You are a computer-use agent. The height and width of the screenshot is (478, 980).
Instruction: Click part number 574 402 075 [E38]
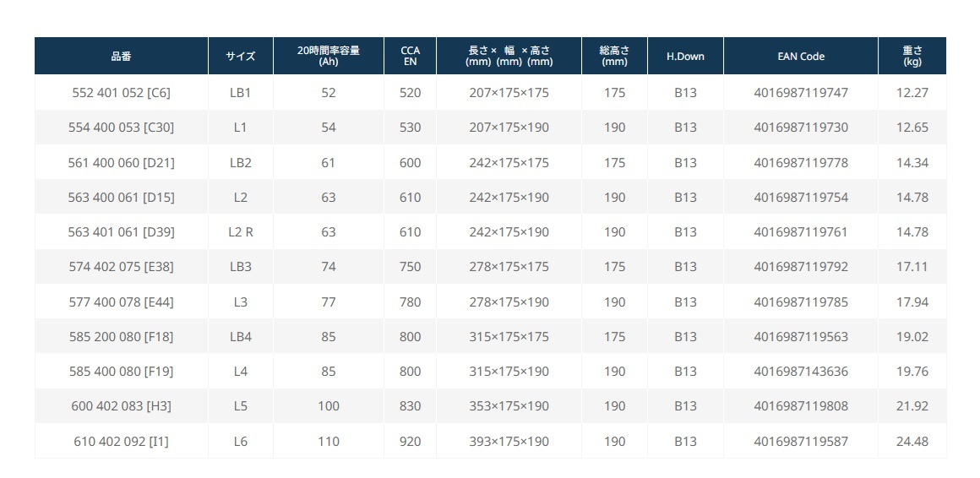click(x=121, y=267)
